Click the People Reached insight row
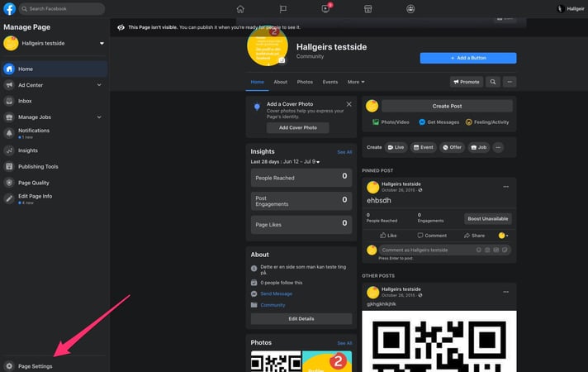588x372 pixels. 301,178
